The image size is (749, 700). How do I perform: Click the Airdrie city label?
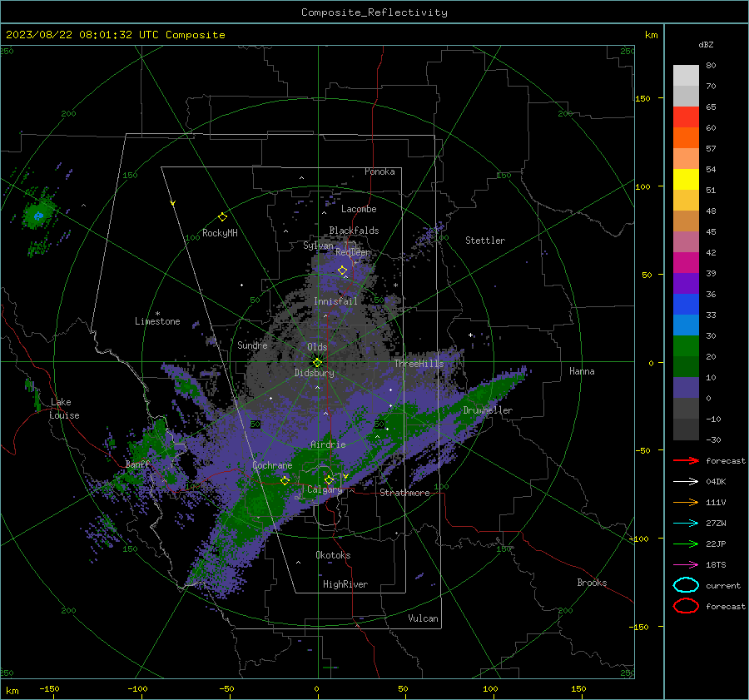328,444
